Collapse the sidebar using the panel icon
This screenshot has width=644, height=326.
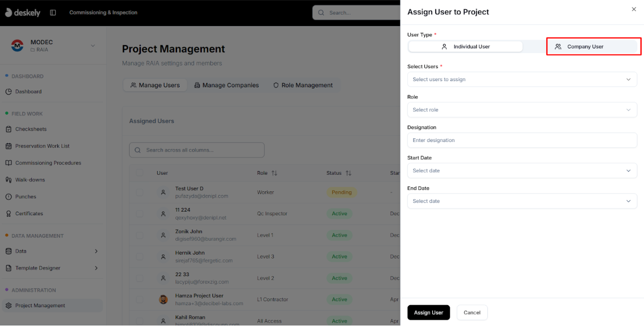point(53,12)
